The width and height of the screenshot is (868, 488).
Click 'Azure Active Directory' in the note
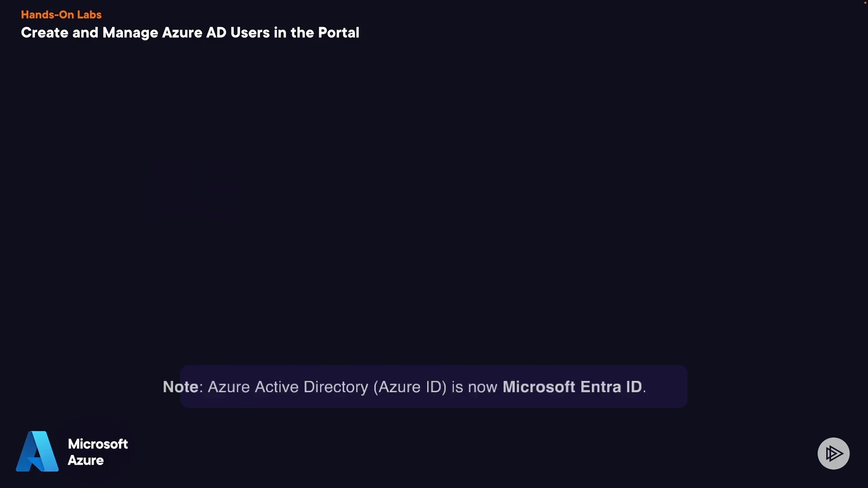click(x=288, y=387)
